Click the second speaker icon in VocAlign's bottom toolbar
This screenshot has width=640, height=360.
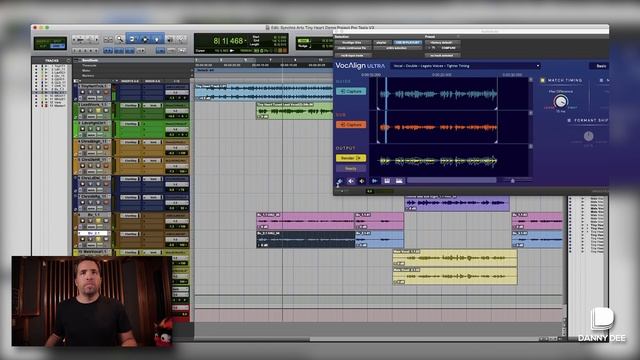pyautogui.click(x=351, y=181)
